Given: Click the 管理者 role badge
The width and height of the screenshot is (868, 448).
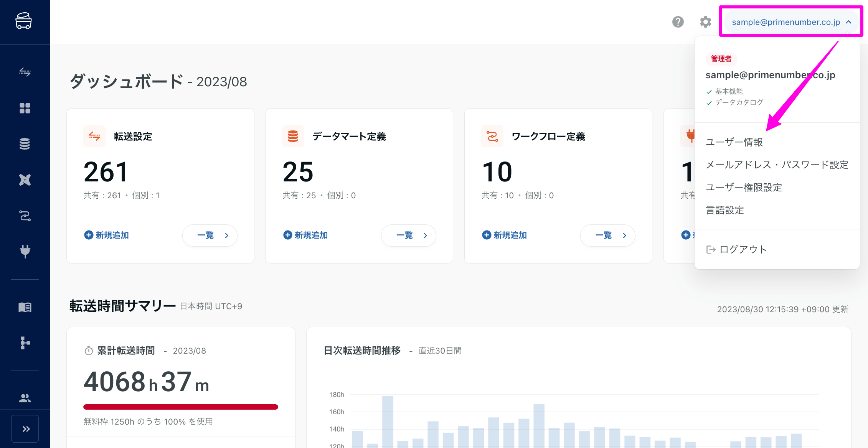Looking at the screenshot, I should click(721, 59).
